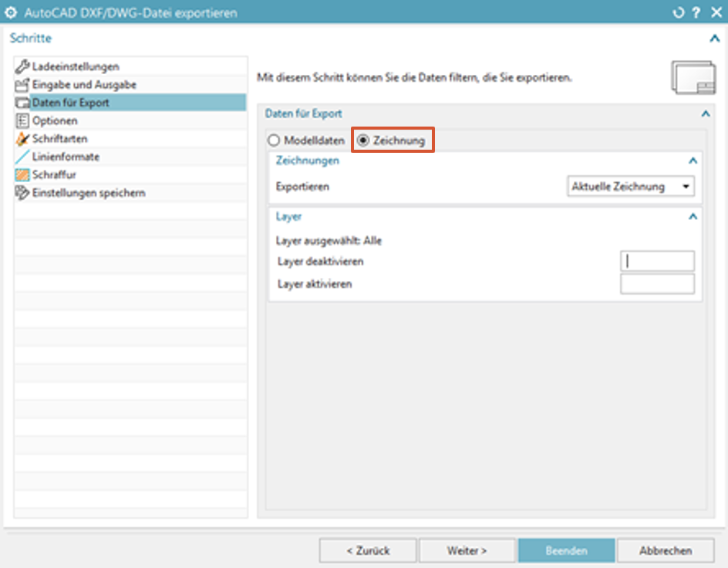Select the Modelldaten radio button
This screenshot has height=568, width=728.
(x=273, y=140)
